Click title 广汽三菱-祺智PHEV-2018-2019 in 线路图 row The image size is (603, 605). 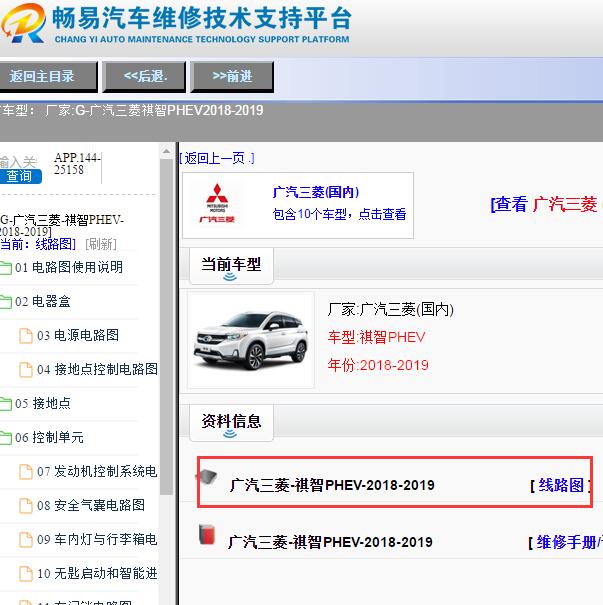click(332, 485)
